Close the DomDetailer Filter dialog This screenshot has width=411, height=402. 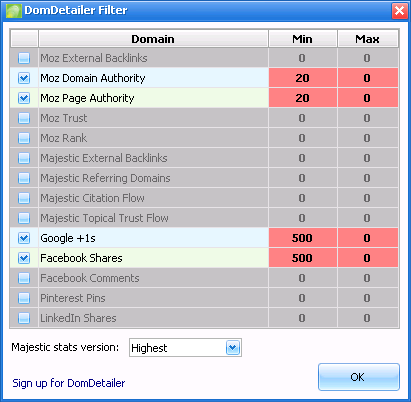click(x=399, y=11)
